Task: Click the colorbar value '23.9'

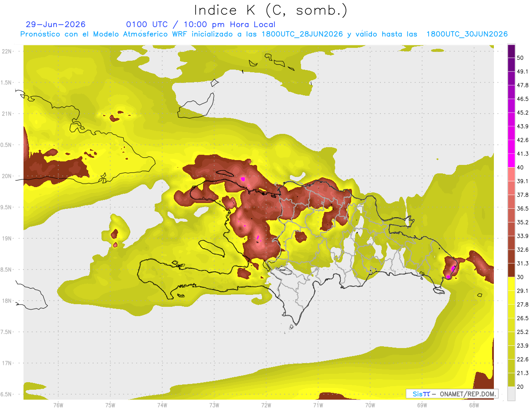Action: coord(523,345)
